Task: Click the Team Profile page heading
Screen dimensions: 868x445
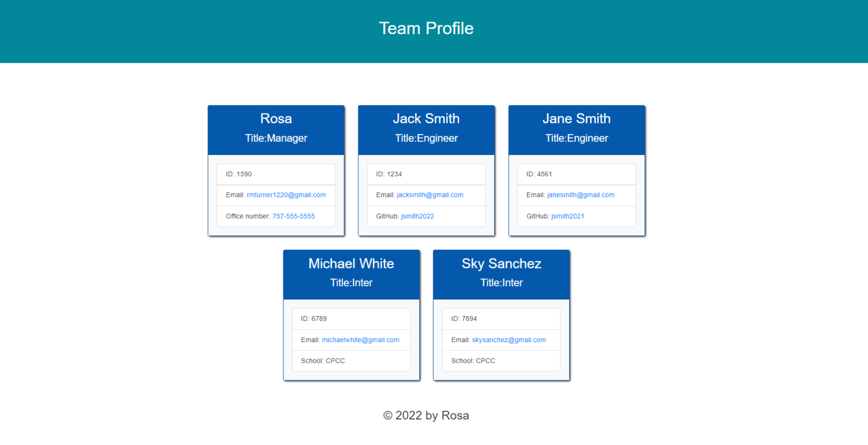Action: [x=426, y=28]
